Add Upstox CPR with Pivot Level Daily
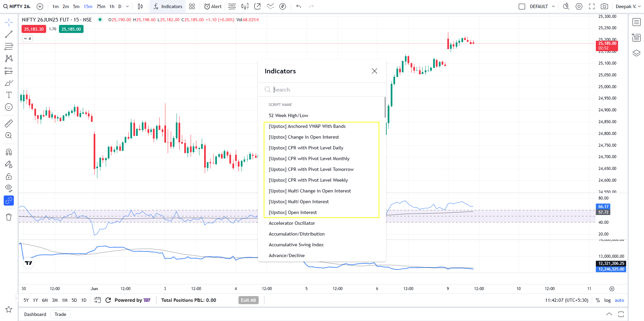The width and height of the screenshot is (644, 321). click(x=321, y=148)
